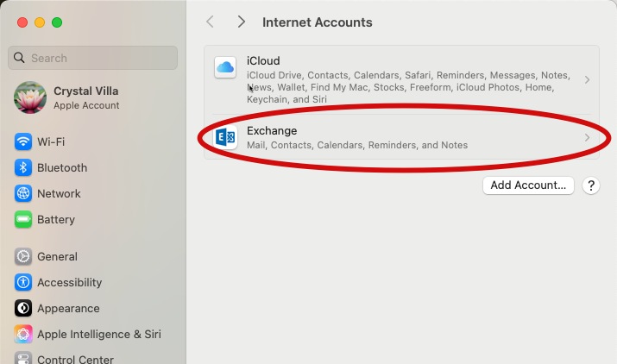Click Apple Intelligence & Siri icon
The height and width of the screenshot is (364, 617).
coord(23,334)
